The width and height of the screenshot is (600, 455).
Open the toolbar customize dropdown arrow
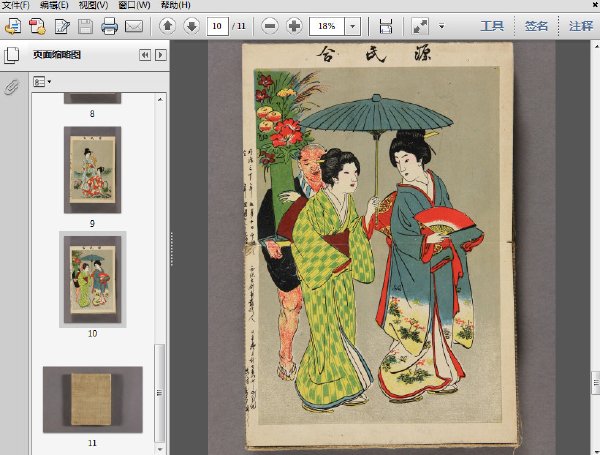click(x=442, y=26)
